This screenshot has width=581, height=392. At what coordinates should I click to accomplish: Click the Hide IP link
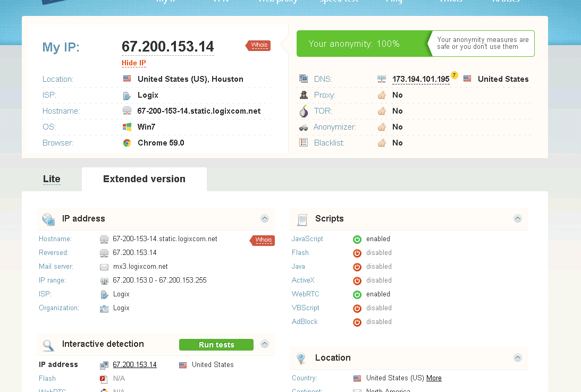pos(134,63)
